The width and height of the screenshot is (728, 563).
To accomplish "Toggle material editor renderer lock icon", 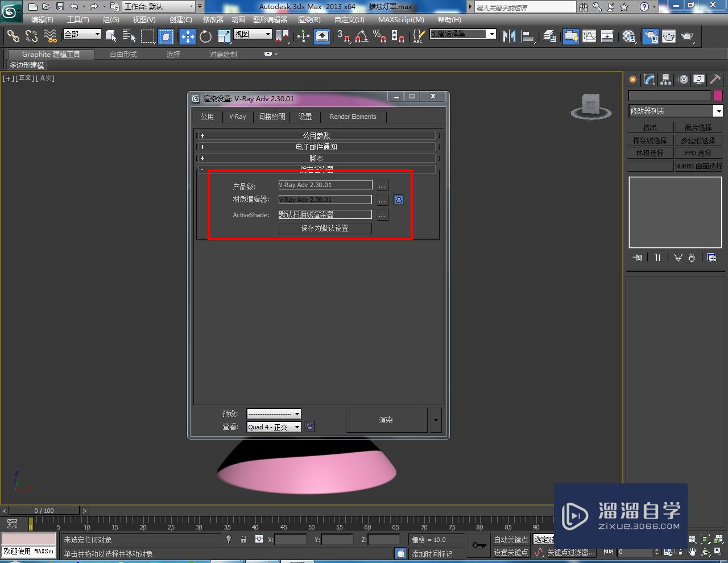I will [399, 200].
